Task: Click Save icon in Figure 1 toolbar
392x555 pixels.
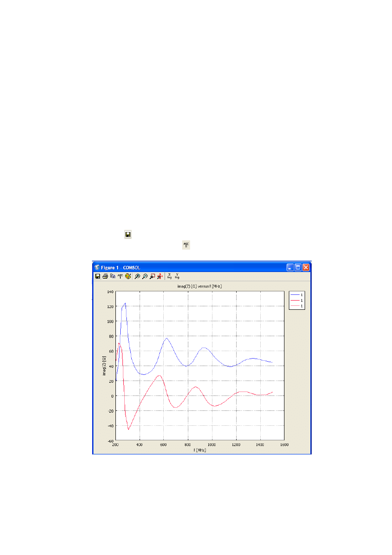Action: 98,276
